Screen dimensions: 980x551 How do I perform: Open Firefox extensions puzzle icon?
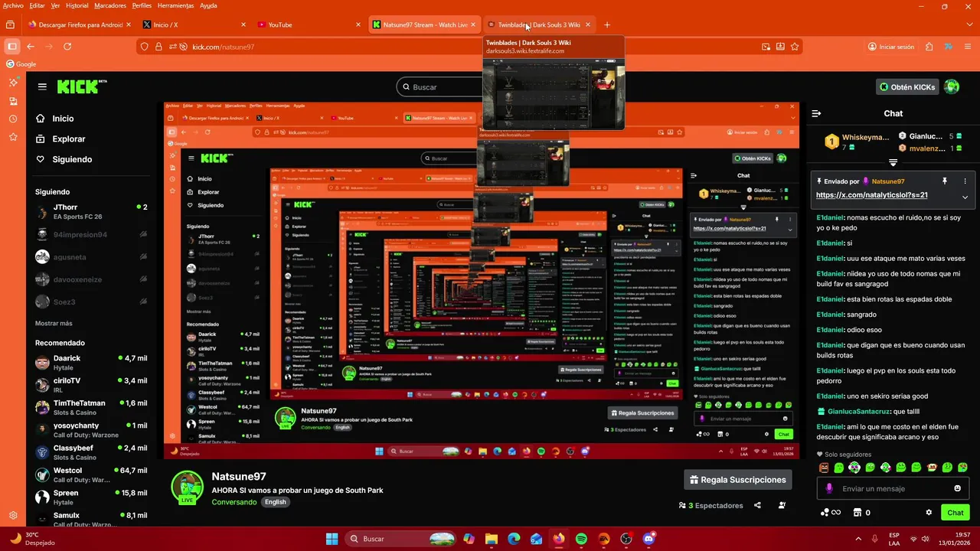click(929, 47)
